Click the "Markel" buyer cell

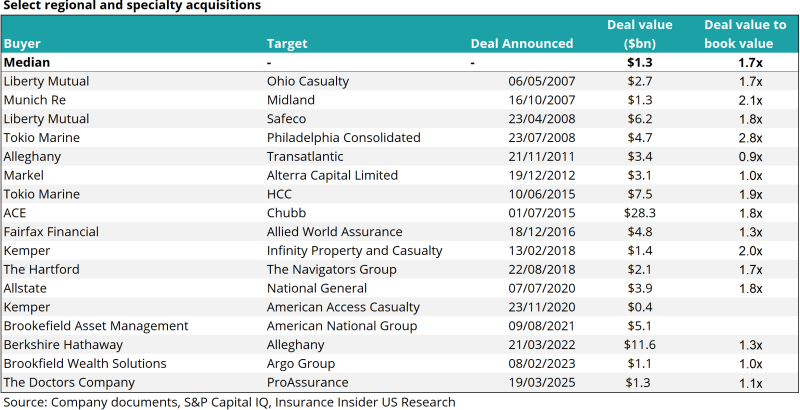pyautogui.click(x=23, y=175)
